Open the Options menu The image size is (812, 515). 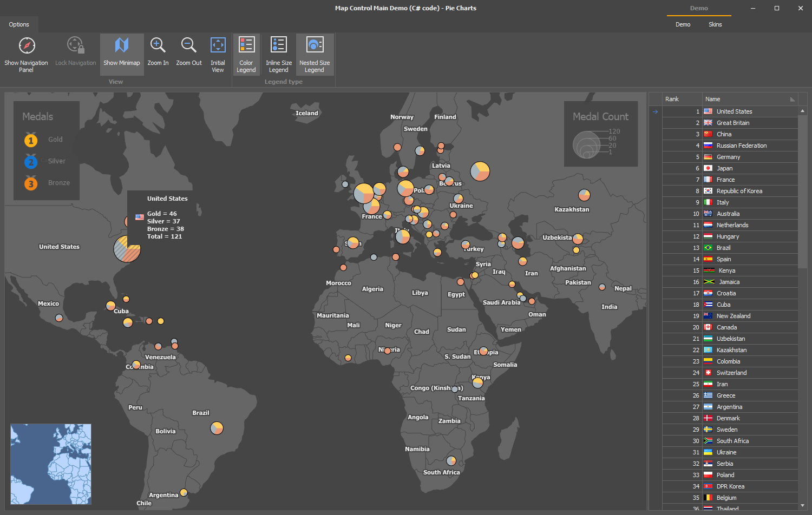(19, 24)
